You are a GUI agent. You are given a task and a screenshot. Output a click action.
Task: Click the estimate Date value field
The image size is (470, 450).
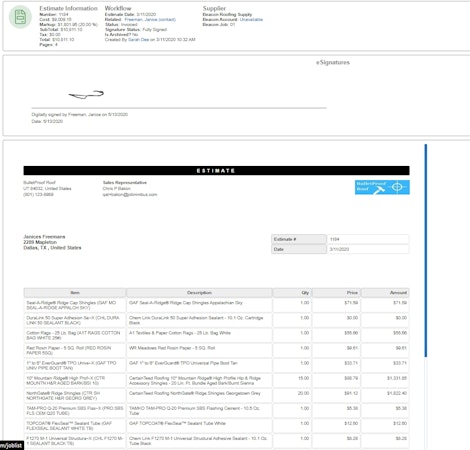pyautogui.click(x=368, y=249)
